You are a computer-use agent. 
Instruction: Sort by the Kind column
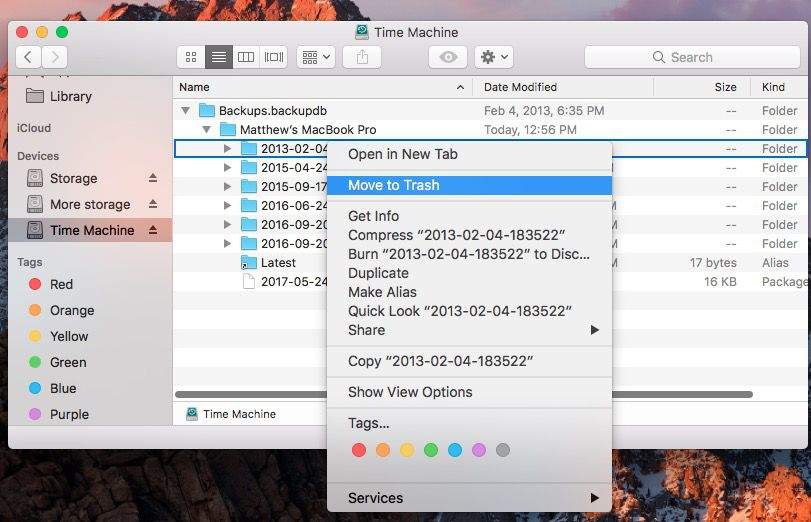coord(780,87)
